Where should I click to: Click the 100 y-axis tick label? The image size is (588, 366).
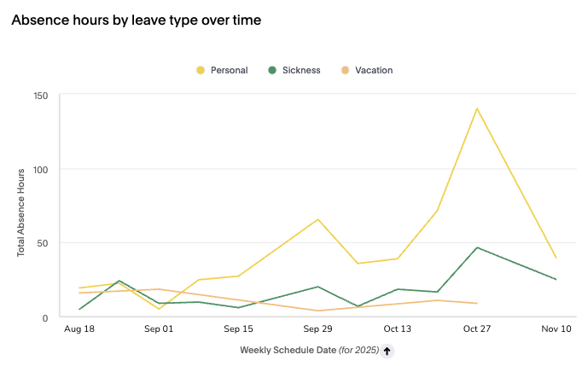tap(39, 169)
